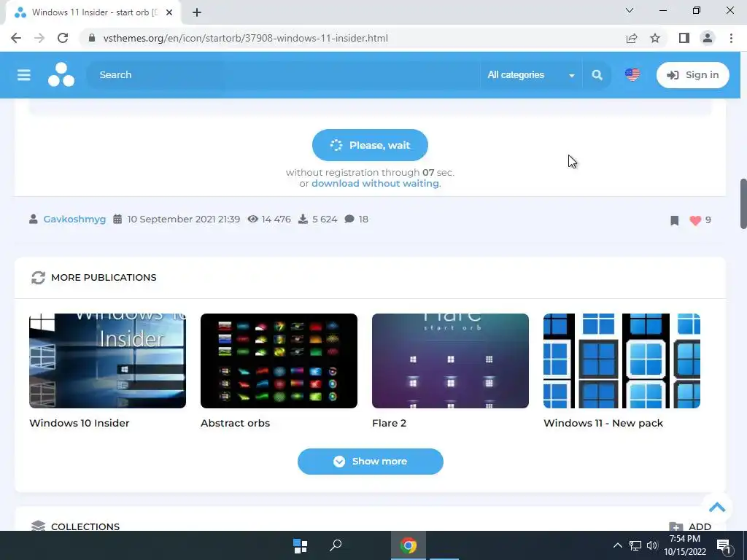Click the Please, wait download button

pyautogui.click(x=370, y=145)
